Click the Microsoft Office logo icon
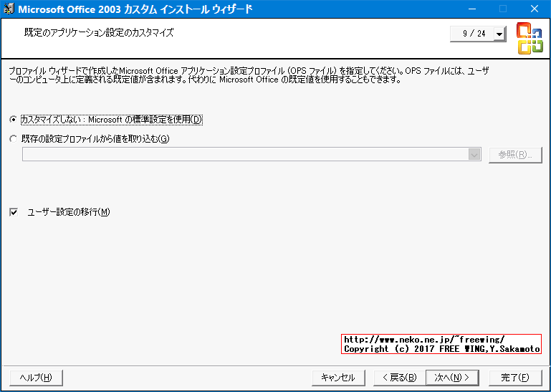This screenshot has width=551, height=392. click(x=530, y=38)
